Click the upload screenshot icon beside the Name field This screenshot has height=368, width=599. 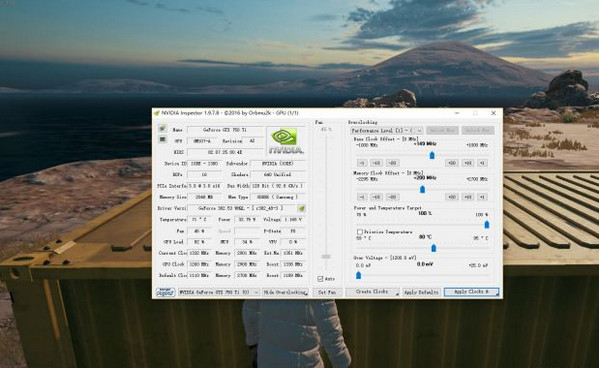[163, 128]
